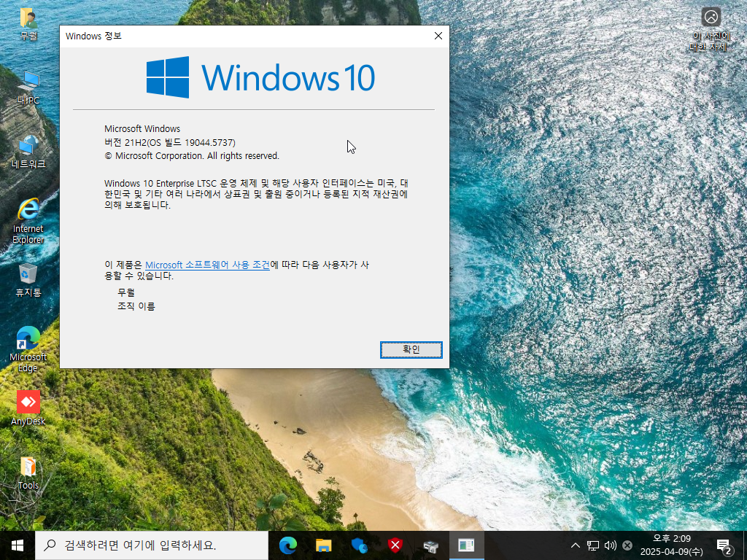Image resolution: width=747 pixels, height=560 pixels.
Task: Click the Windows Start button
Action: point(18,545)
